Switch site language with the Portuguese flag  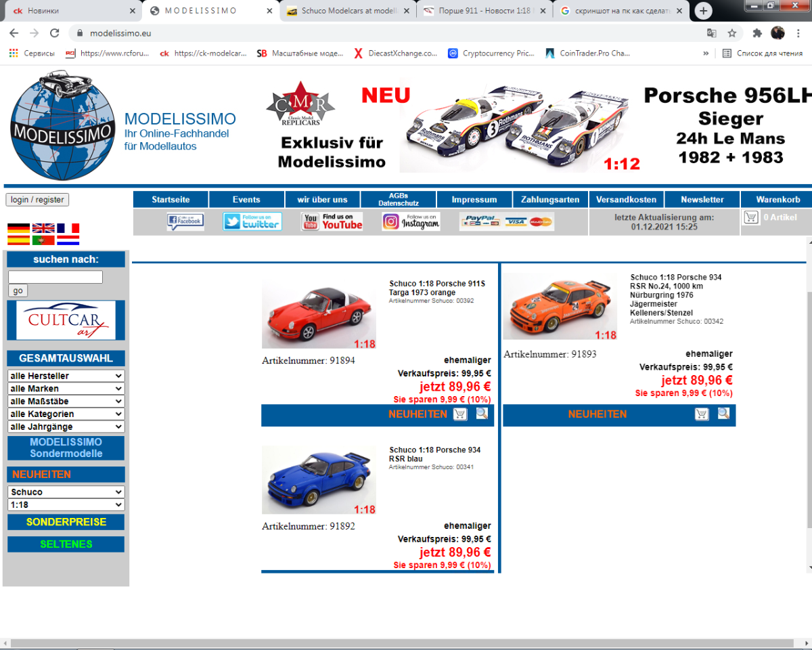pyautogui.click(x=43, y=240)
